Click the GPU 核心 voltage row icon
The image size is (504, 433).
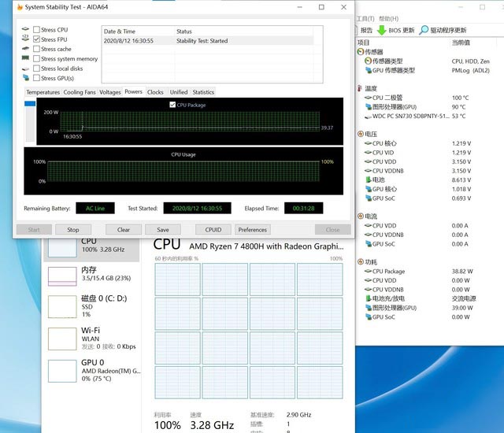tap(369, 189)
